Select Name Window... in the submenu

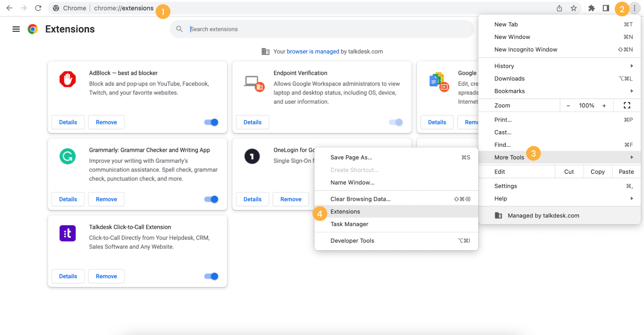click(396, 182)
